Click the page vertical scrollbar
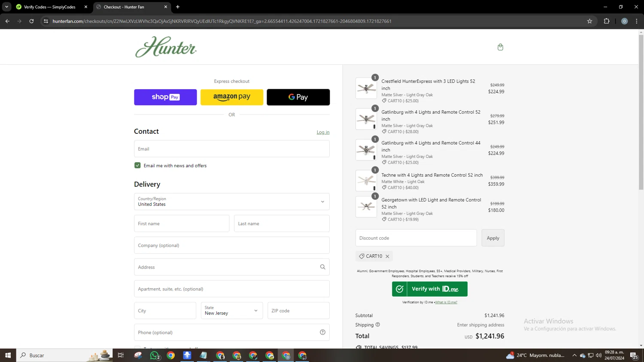The height and width of the screenshot is (362, 644). click(x=641, y=112)
